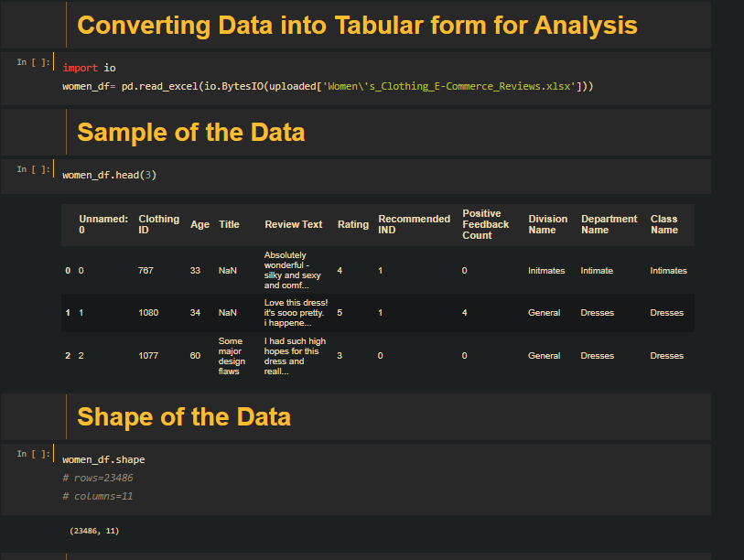Click the 'In [ ]:' prompt beside import io
Viewport: 744px width, 560px height.
pyautogui.click(x=33, y=62)
